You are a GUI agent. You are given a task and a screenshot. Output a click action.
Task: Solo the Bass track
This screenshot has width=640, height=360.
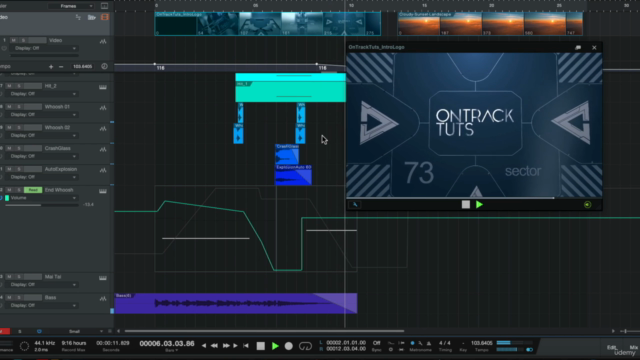pyautogui.click(x=19, y=298)
